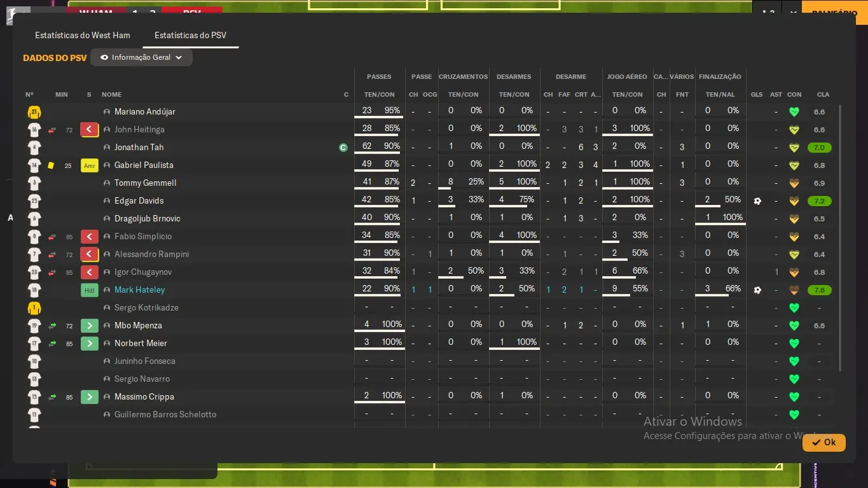The height and width of the screenshot is (488, 868).
Task: Open Edgar Davids player name link
Action: click(139, 201)
